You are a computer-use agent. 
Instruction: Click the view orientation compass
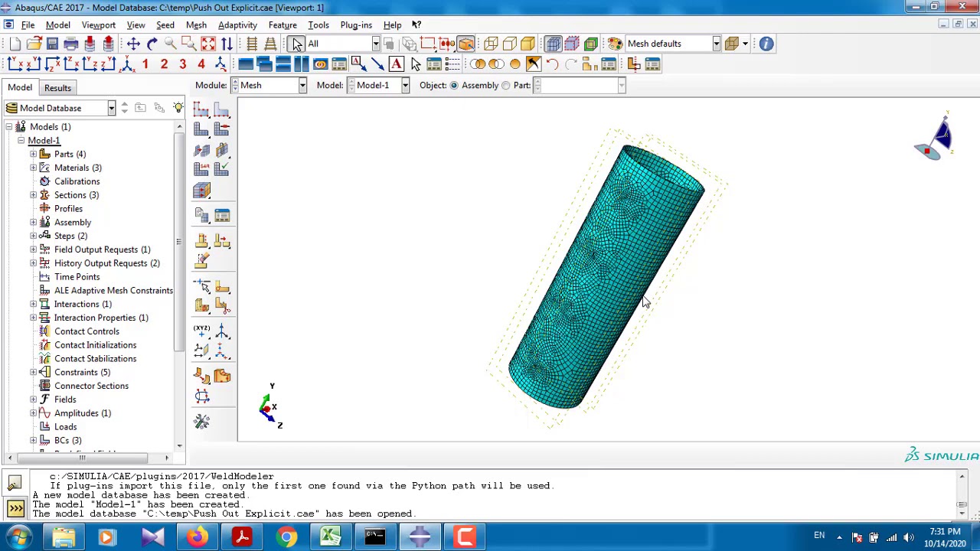tap(936, 136)
